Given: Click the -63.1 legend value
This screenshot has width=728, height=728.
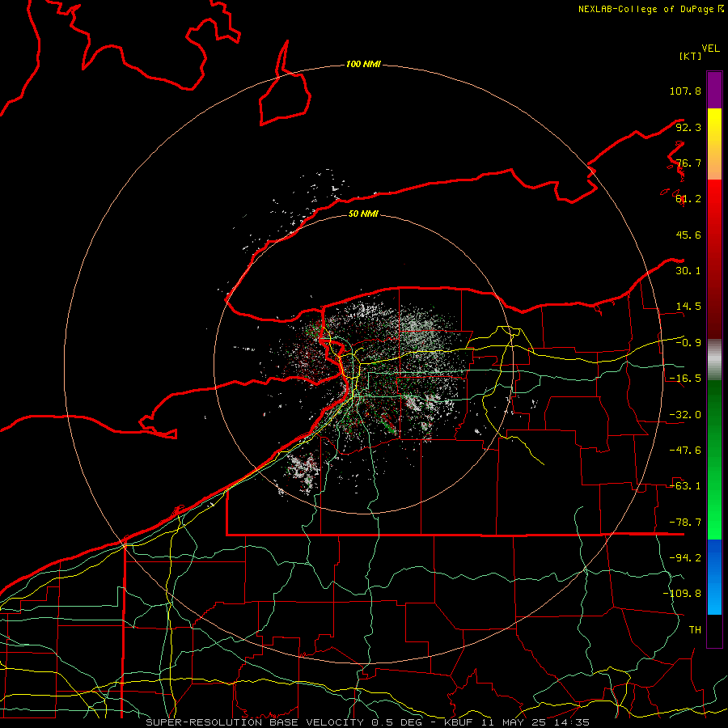Looking at the screenshot, I should click(685, 486).
